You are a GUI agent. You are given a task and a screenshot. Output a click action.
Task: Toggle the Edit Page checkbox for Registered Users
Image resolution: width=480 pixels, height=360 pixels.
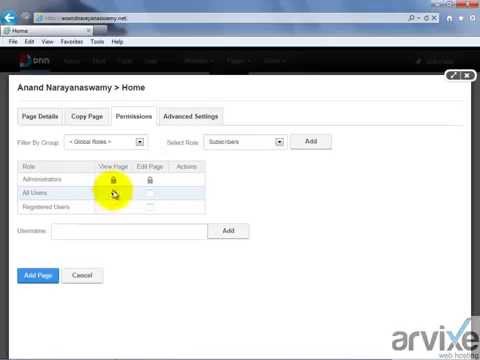click(150, 206)
